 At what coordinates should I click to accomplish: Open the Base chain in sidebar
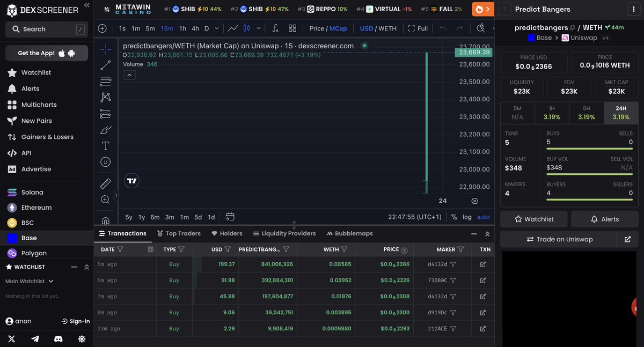click(29, 238)
